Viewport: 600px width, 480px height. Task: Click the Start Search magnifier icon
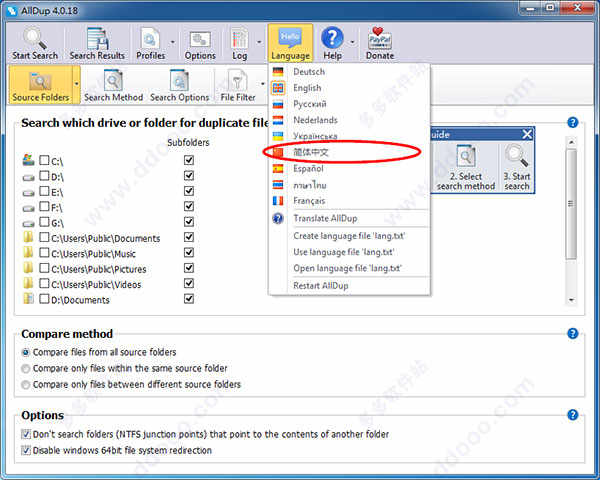click(x=35, y=38)
